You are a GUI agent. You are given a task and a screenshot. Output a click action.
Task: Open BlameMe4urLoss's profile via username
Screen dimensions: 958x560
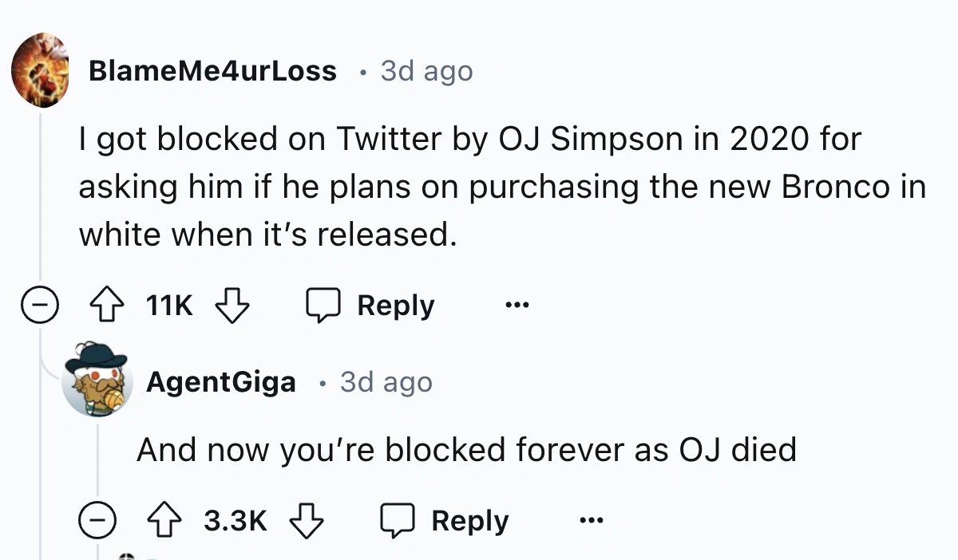coord(212,71)
